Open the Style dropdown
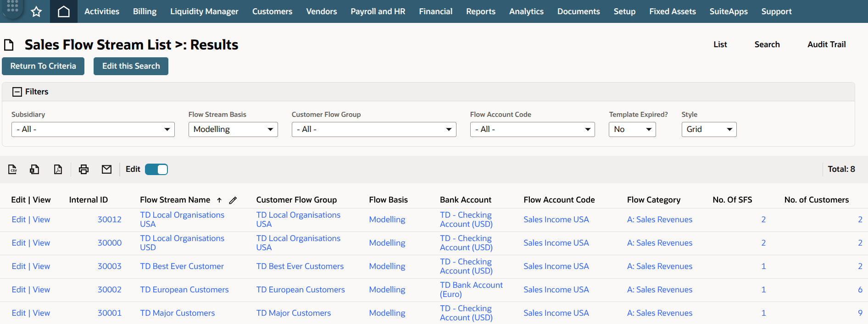The height and width of the screenshot is (324, 868). click(x=709, y=130)
